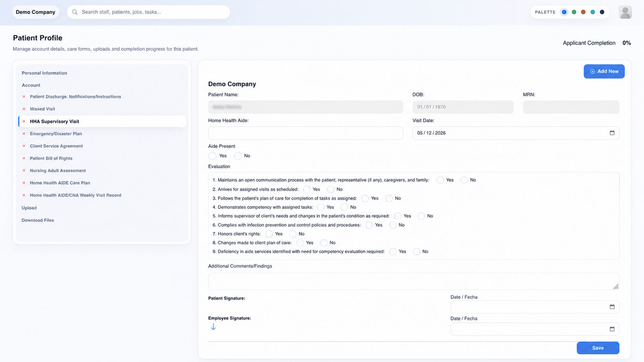644x362 pixels.
Task: Click red X beside Missed Visit
Action: [24, 109]
